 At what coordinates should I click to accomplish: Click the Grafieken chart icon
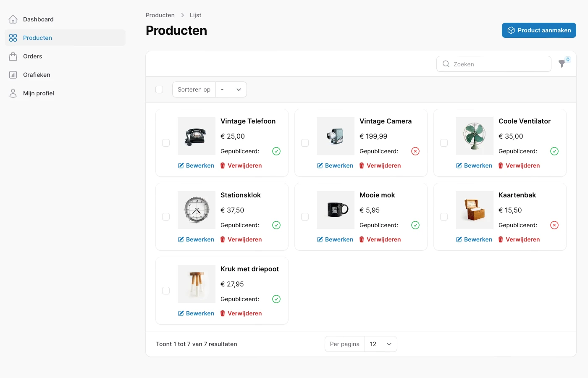click(13, 75)
